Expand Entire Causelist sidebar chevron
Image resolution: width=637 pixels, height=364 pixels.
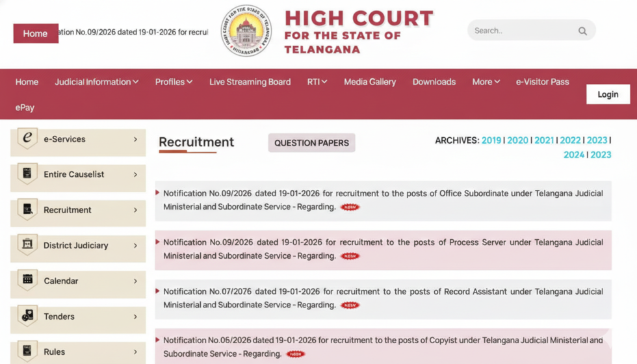(136, 175)
